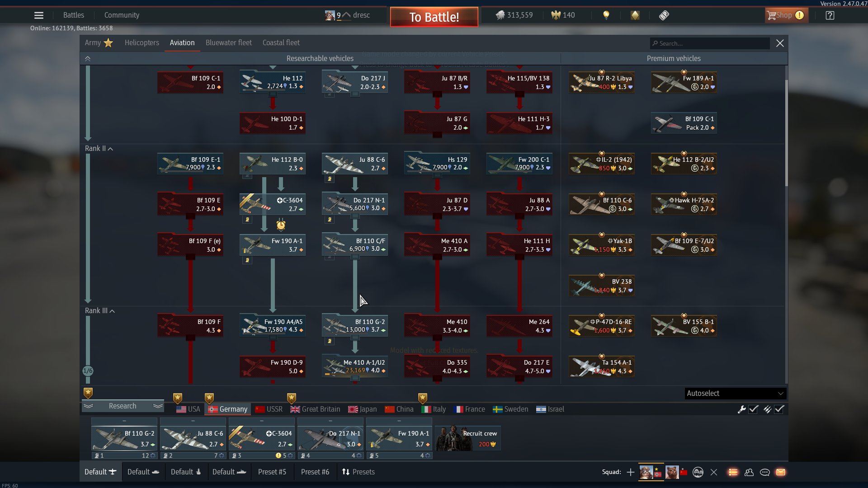868x488 pixels.
Task: Open the Presets switcher
Action: point(359,472)
